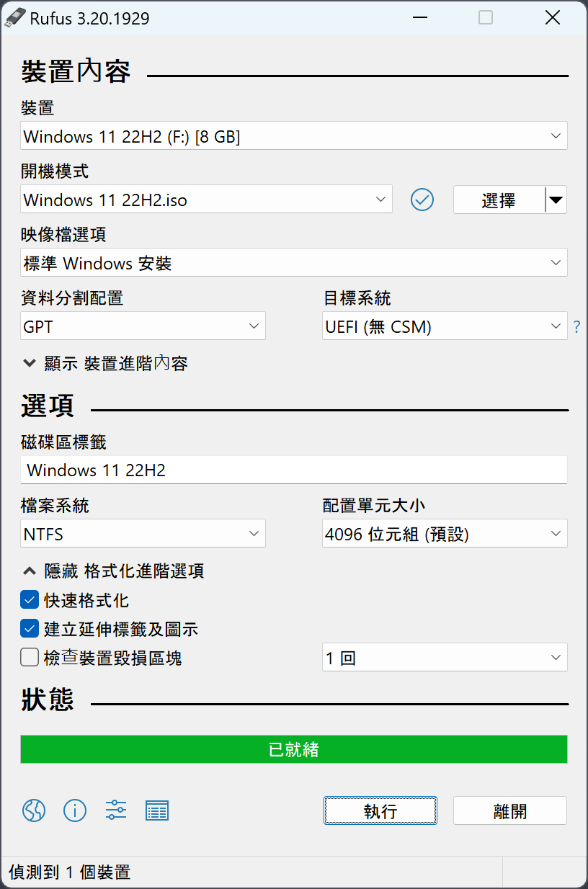
Task: Click the 離開 close button
Action: click(509, 810)
